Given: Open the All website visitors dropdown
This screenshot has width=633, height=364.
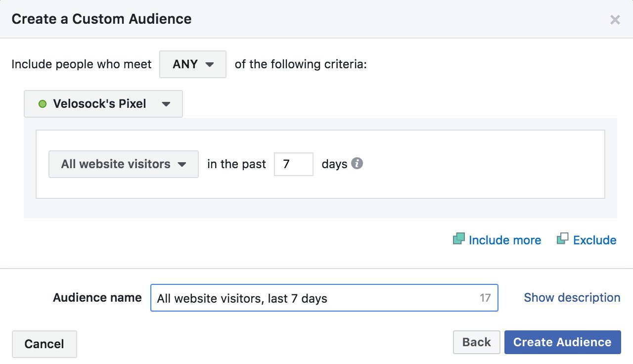Looking at the screenshot, I should tap(123, 164).
